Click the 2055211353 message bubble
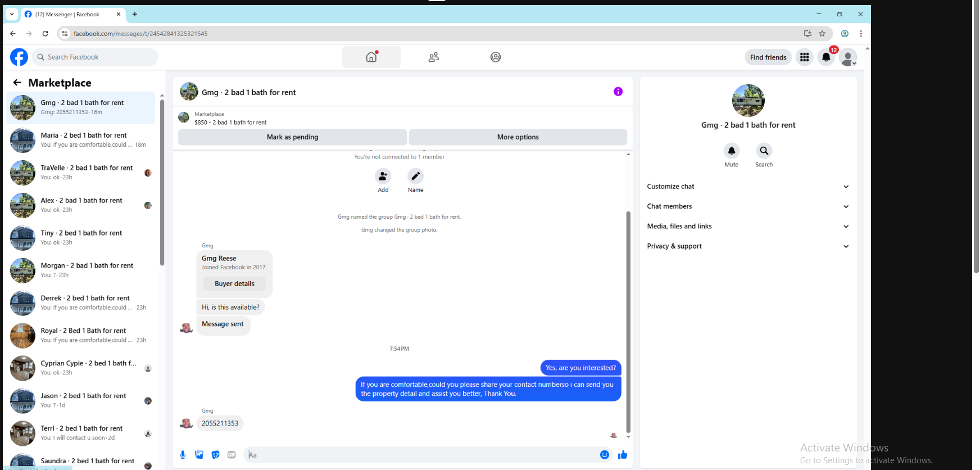The height and width of the screenshot is (470, 980). [220, 423]
